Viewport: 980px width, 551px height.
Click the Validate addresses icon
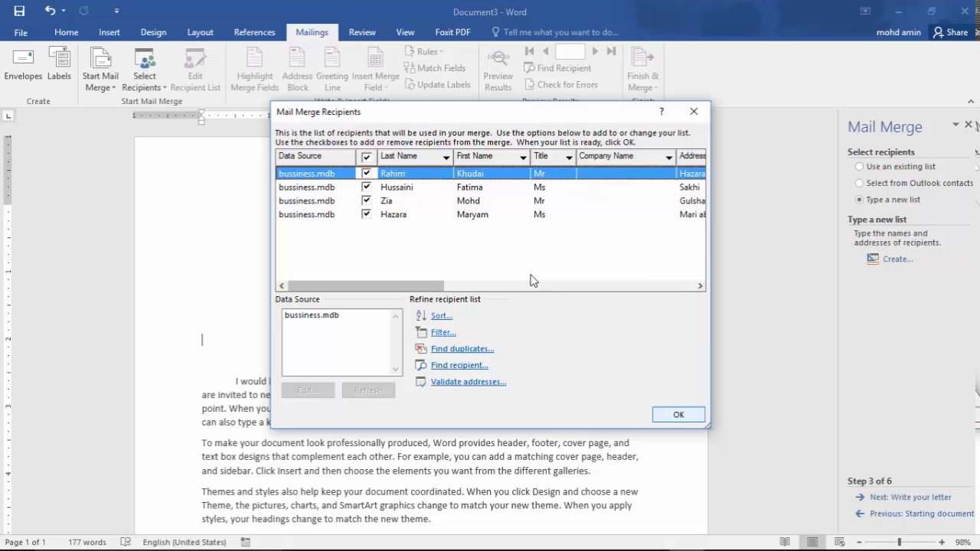click(420, 382)
